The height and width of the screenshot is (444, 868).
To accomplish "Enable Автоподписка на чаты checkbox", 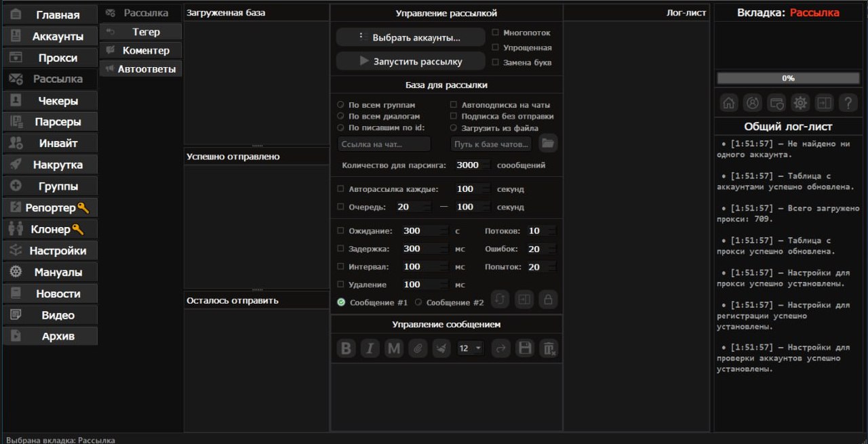I will click(454, 105).
